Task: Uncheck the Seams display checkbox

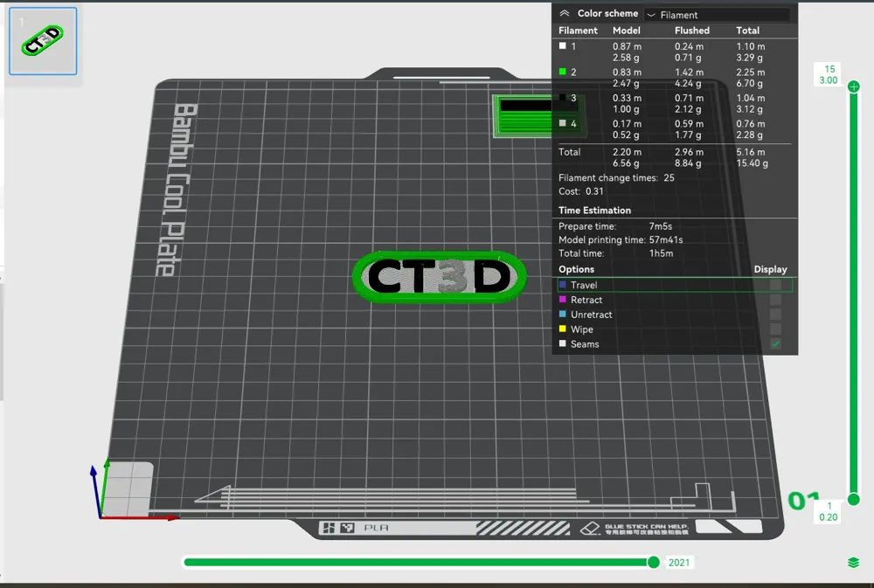Action: (x=775, y=343)
